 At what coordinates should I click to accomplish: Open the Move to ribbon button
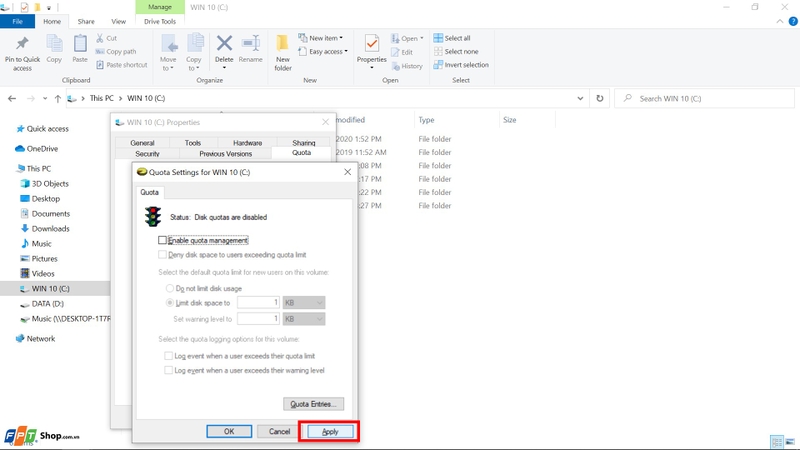pos(168,53)
